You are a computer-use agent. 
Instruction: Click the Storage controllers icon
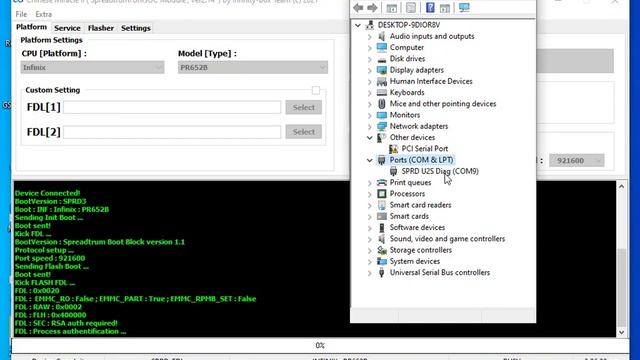(x=382, y=250)
